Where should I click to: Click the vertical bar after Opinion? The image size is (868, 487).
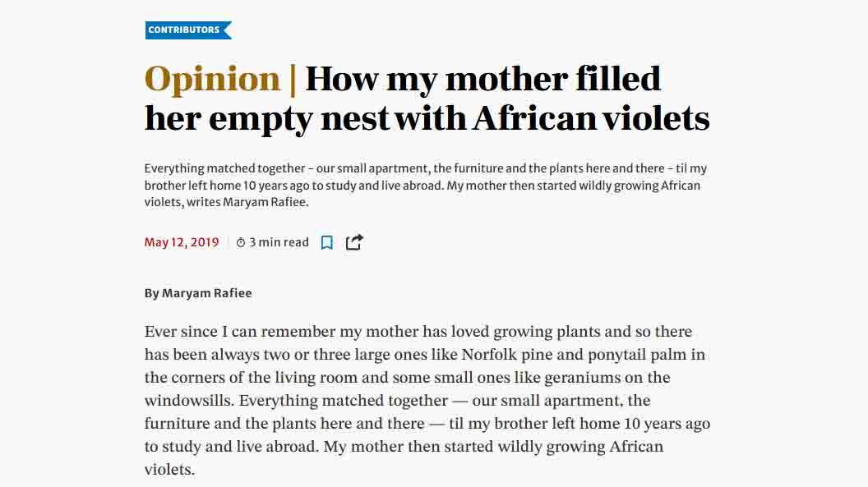(293, 80)
